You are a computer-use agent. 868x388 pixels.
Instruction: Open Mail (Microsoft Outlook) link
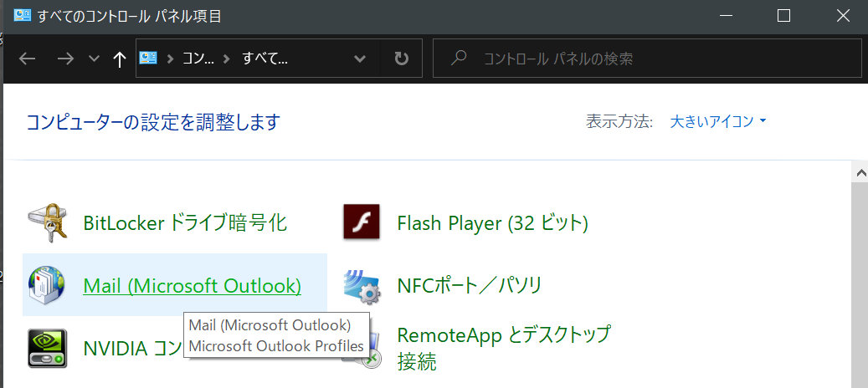[x=192, y=285]
